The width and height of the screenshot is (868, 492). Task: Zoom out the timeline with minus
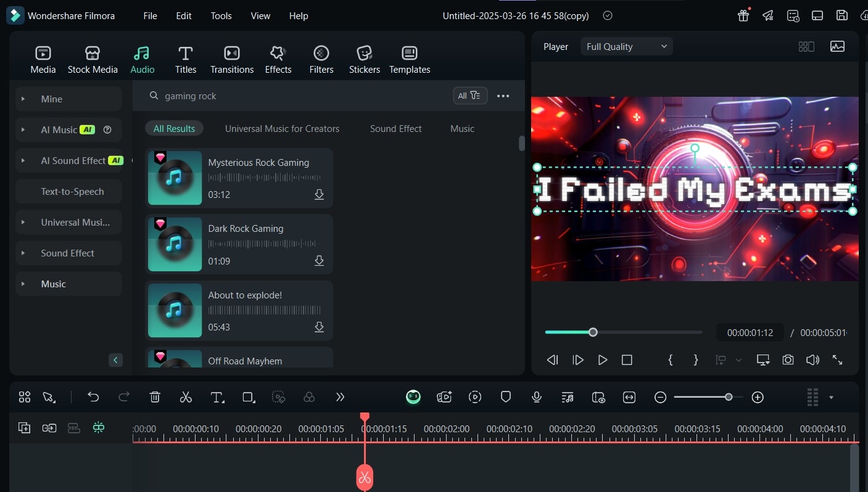coord(660,398)
